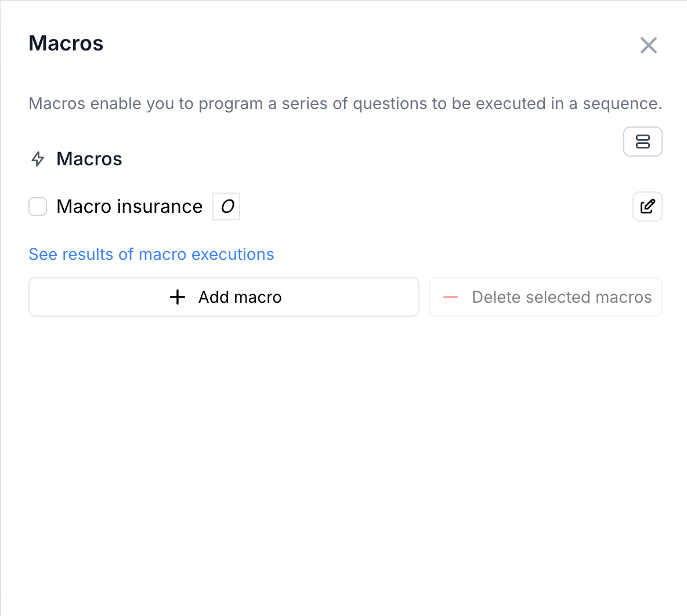The height and width of the screenshot is (616, 687).
Task: Edit the Macro insurance macro
Action: [x=647, y=206]
